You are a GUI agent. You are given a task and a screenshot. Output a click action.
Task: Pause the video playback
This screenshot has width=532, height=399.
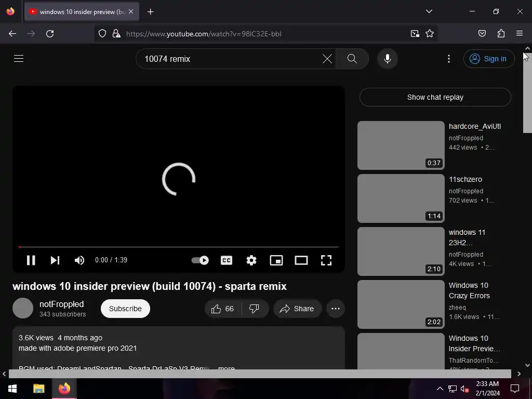(x=31, y=260)
